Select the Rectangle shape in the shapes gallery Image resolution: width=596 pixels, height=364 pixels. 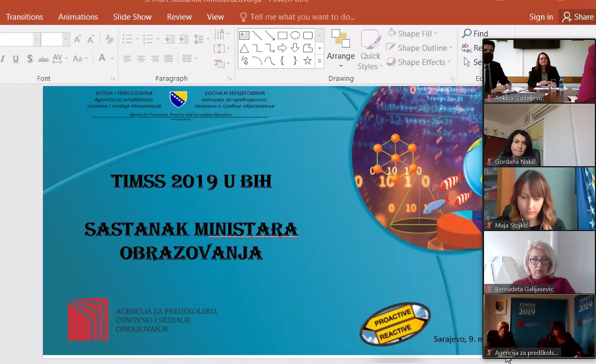point(282,36)
